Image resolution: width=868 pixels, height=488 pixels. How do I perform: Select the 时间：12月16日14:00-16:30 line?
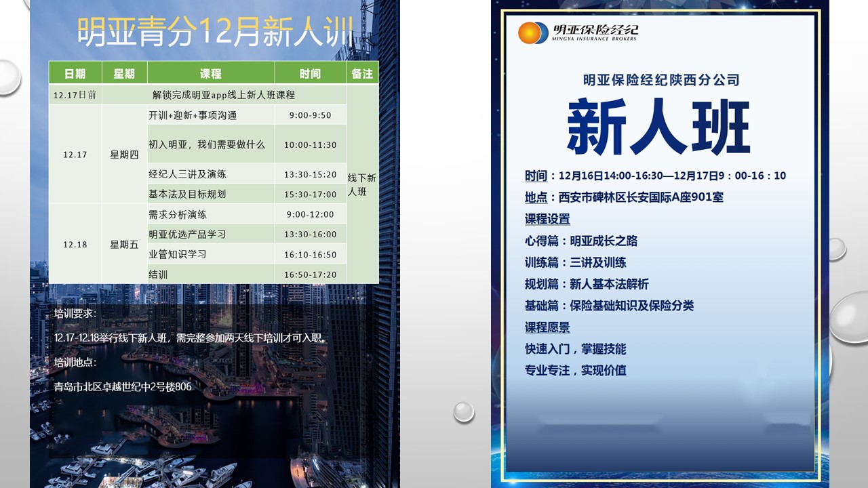click(x=656, y=176)
